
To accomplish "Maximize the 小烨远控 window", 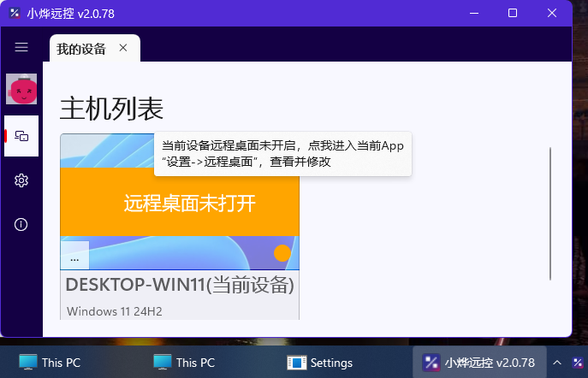I will point(513,13).
